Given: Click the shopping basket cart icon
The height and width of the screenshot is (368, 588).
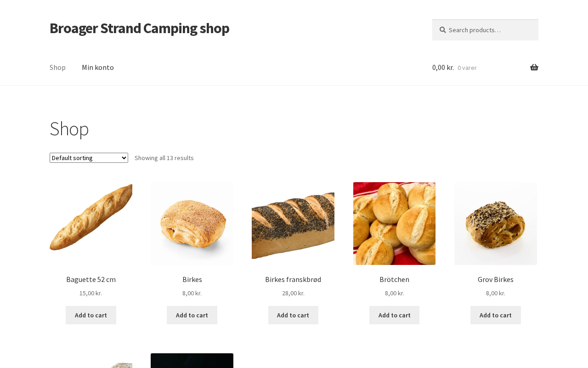Looking at the screenshot, I should coord(534,68).
